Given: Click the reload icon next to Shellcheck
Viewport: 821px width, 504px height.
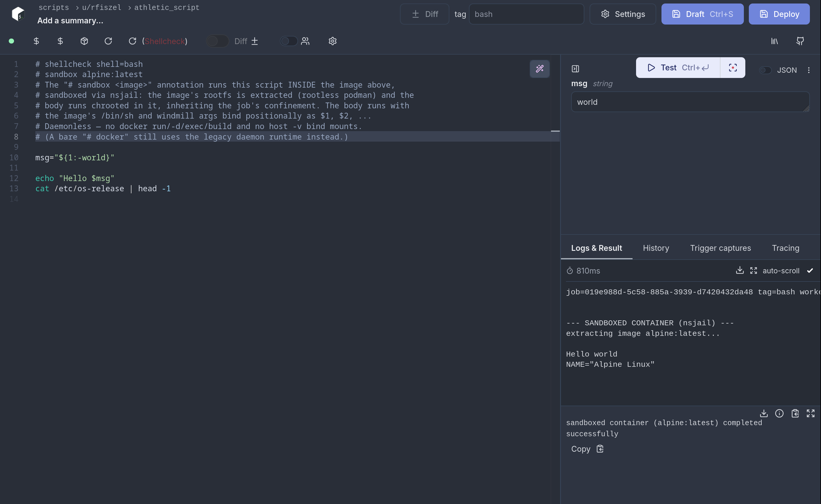Looking at the screenshot, I should tap(132, 41).
